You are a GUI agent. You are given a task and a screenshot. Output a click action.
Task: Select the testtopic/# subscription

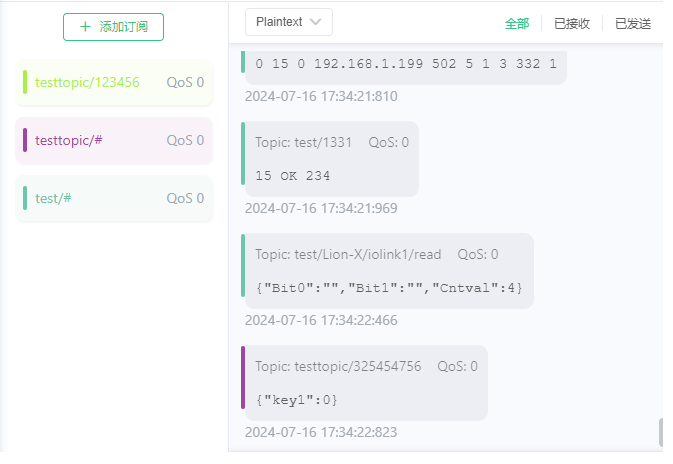pyautogui.click(x=114, y=140)
